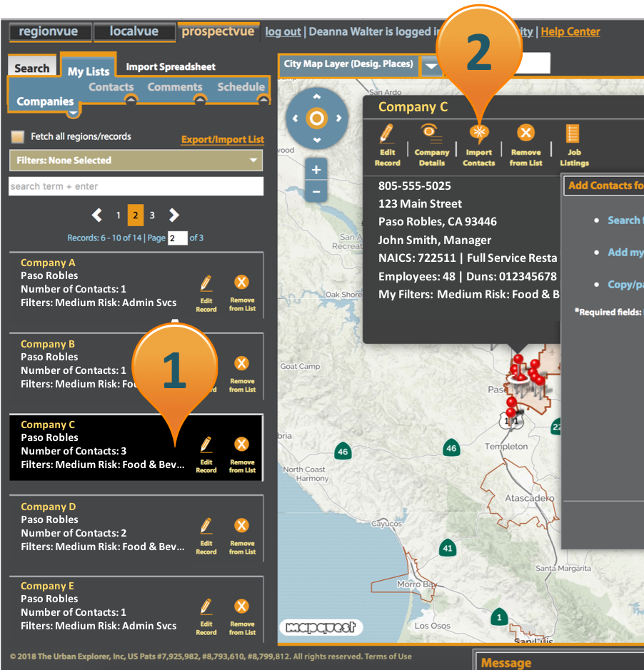Go to next page of records
The width and height of the screenshot is (644, 670).
pyautogui.click(x=173, y=215)
